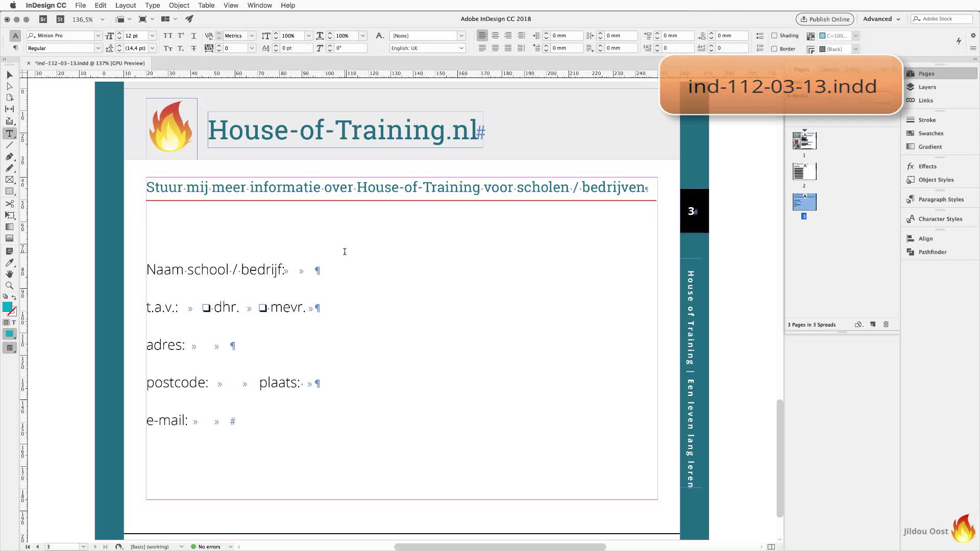Apply Small Caps formatting

click(167, 48)
